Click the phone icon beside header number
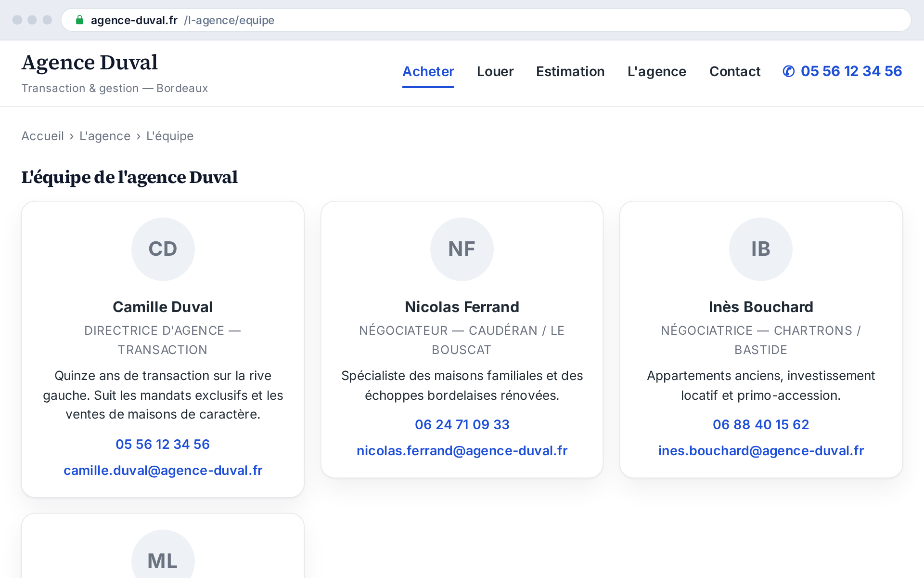The width and height of the screenshot is (924, 578). (789, 71)
